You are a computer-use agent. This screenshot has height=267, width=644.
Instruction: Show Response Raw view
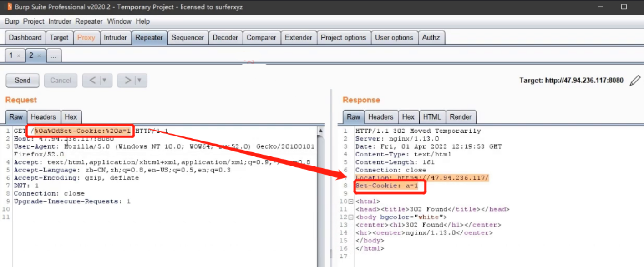[x=354, y=117]
